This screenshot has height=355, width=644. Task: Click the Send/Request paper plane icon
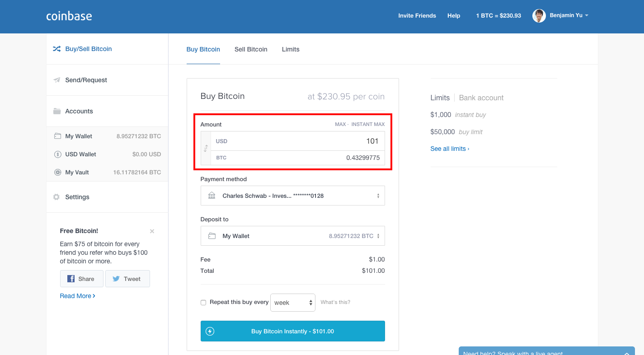click(56, 80)
